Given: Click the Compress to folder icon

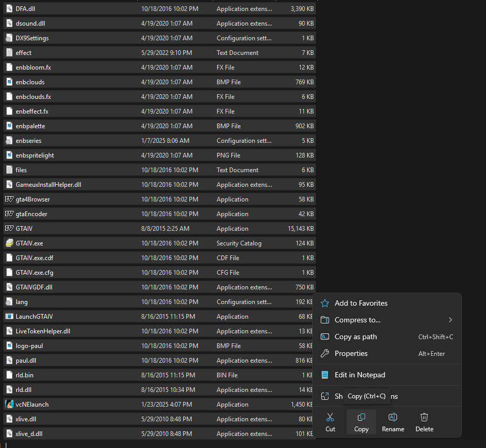Looking at the screenshot, I should [325, 320].
